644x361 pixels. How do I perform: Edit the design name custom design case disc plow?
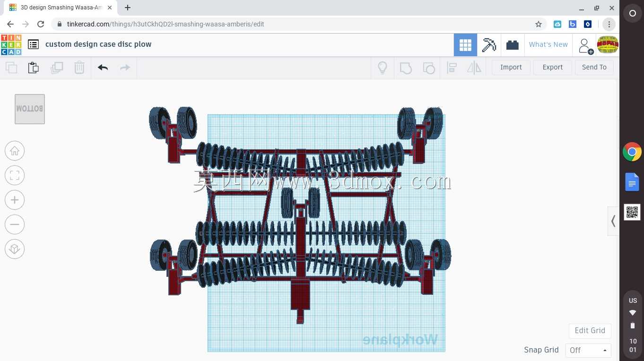coord(98,44)
